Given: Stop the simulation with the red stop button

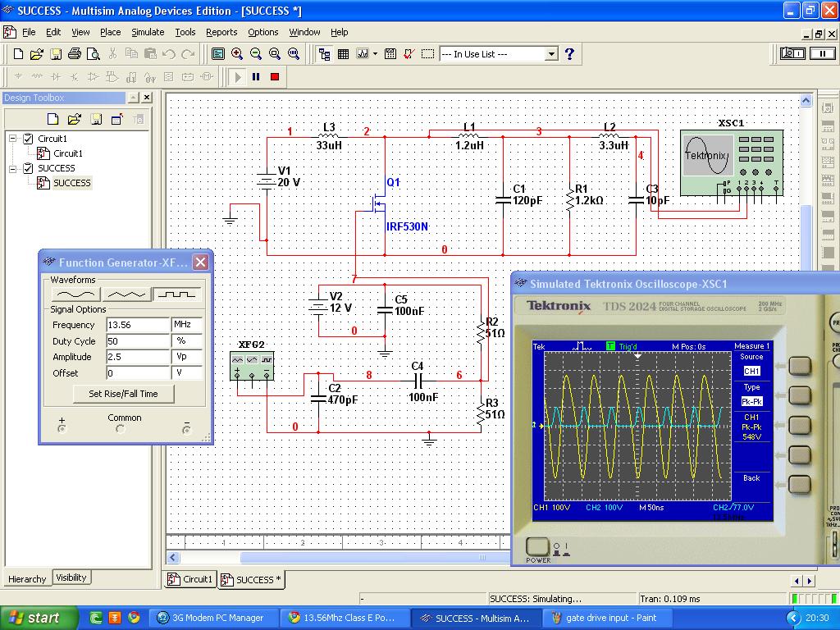Looking at the screenshot, I should click(x=275, y=77).
